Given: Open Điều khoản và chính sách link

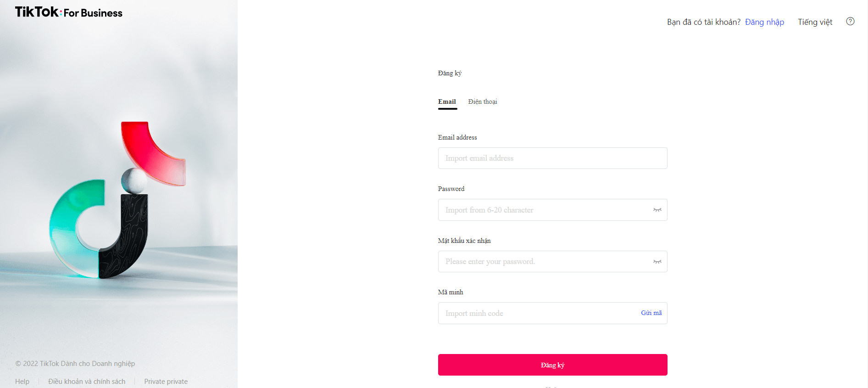Looking at the screenshot, I should pyautogui.click(x=87, y=382).
